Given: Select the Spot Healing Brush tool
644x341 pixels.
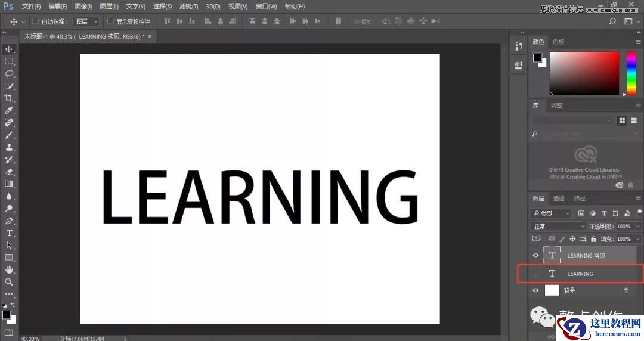Looking at the screenshot, I should point(8,122).
